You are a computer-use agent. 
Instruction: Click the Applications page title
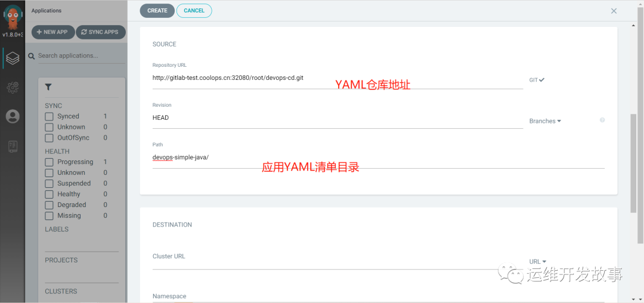coord(47,11)
